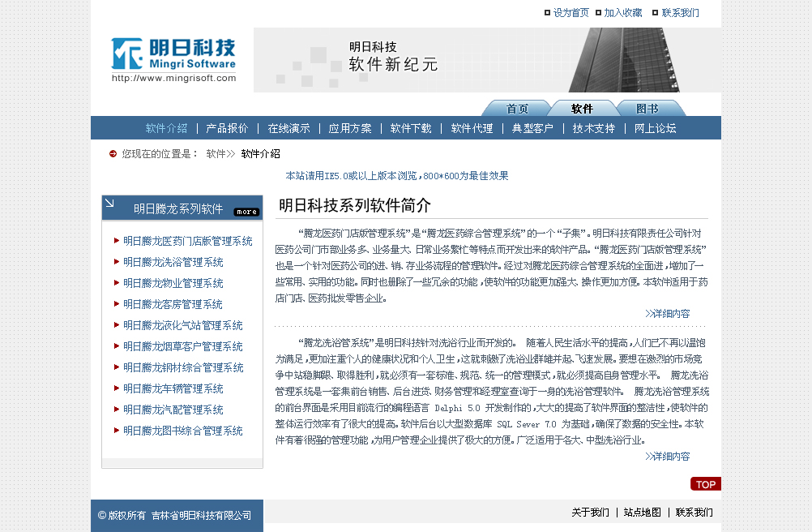Click red triangle beside 明日腾龙车辆管理系统
Viewport: 812px width, 532px height.
point(117,388)
